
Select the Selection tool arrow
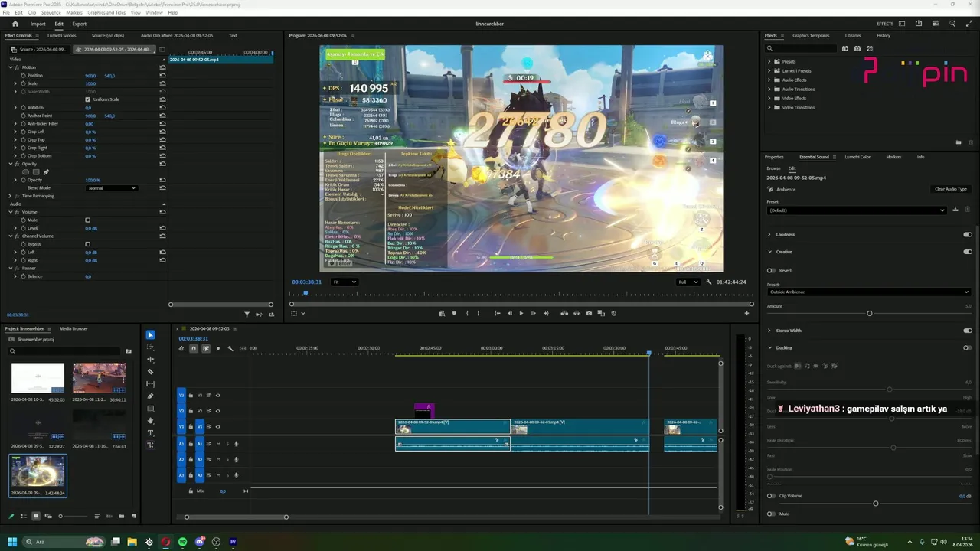[150, 335]
